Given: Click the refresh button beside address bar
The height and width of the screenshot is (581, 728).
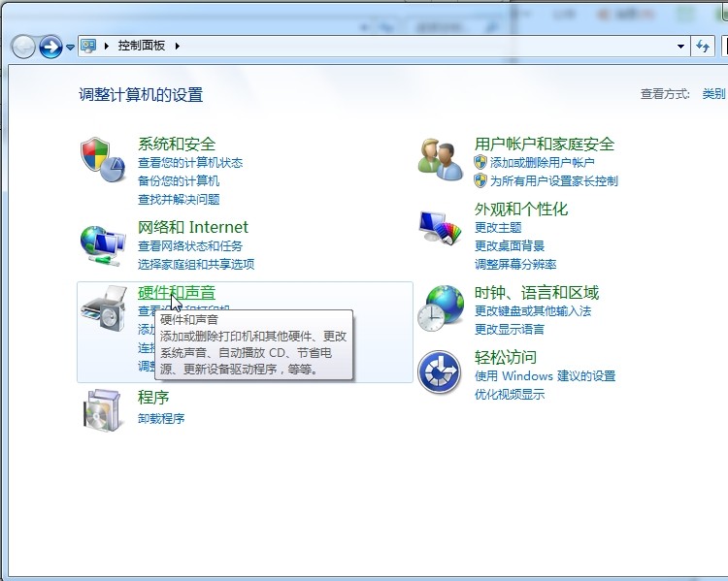Looking at the screenshot, I should pos(703,47).
